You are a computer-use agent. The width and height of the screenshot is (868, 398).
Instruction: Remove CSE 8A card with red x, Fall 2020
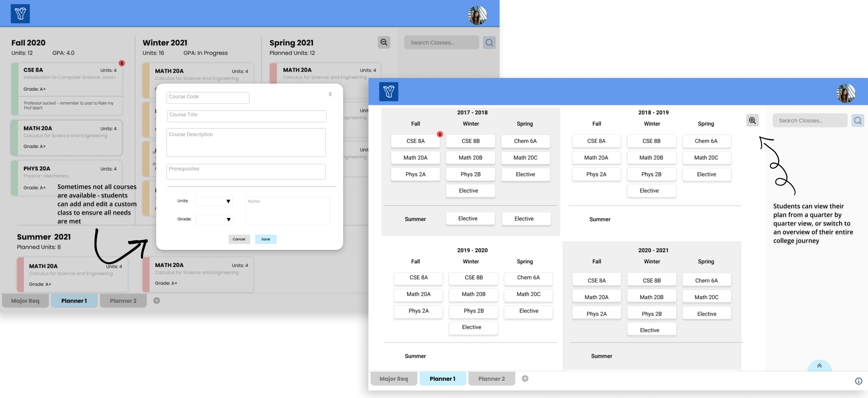coord(122,63)
